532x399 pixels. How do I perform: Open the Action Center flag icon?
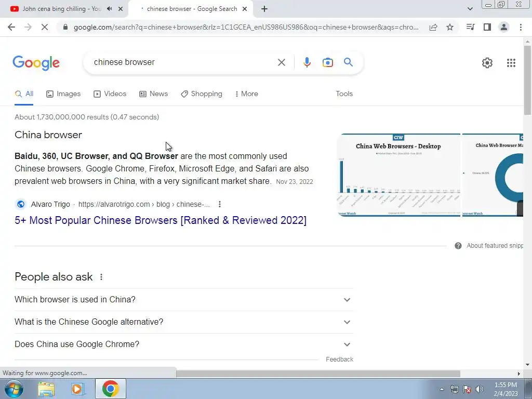[467, 389]
